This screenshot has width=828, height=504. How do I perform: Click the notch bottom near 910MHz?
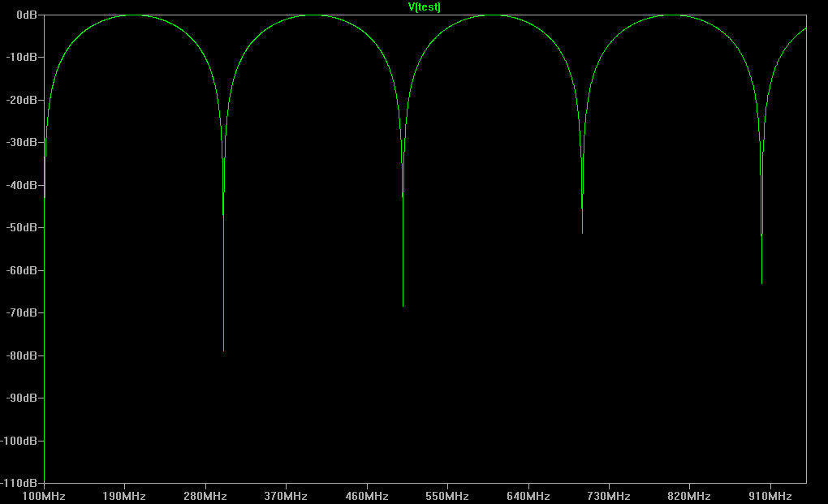pyautogui.click(x=761, y=282)
